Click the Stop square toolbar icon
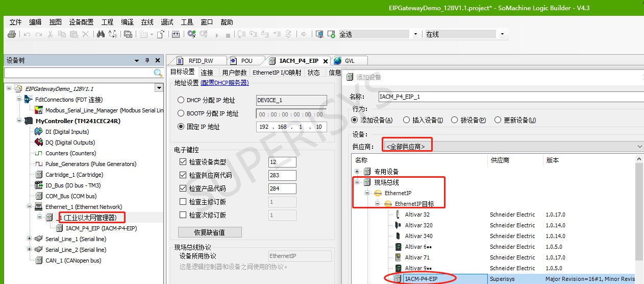644x284 pixels. click(228, 34)
